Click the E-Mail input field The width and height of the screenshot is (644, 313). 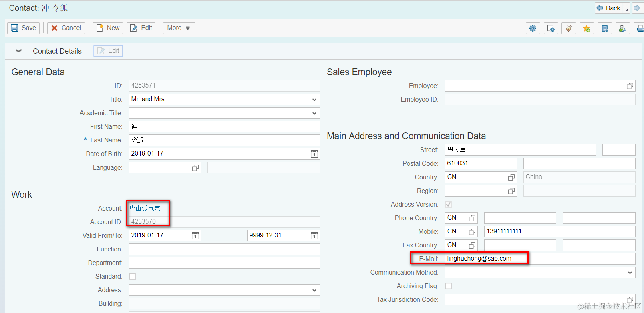tap(540, 259)
